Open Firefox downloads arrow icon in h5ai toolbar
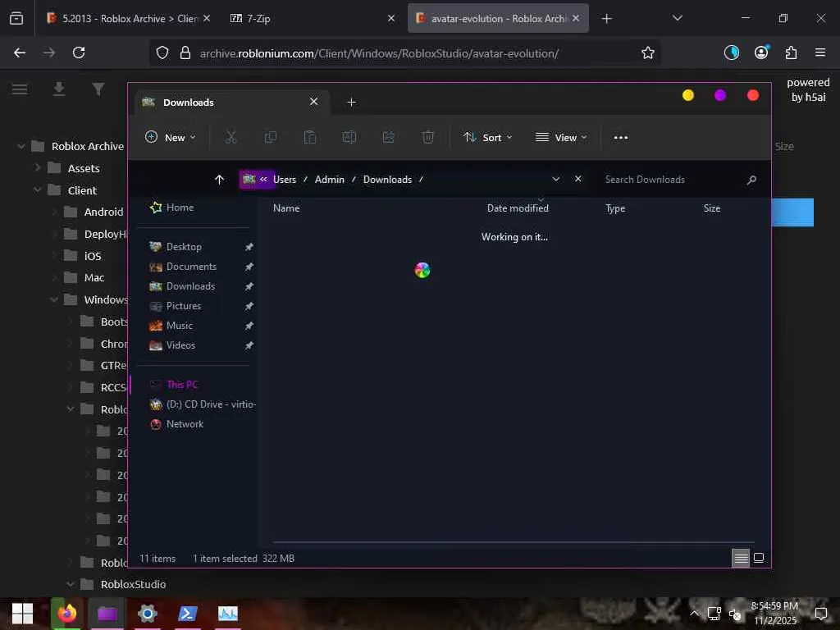 pos(59,89)
